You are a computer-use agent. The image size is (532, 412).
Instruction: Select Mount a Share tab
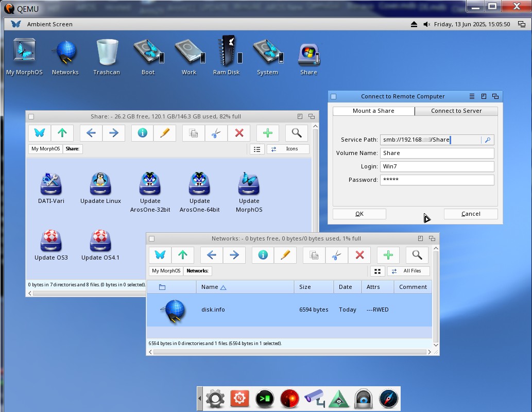click(373, 111)
